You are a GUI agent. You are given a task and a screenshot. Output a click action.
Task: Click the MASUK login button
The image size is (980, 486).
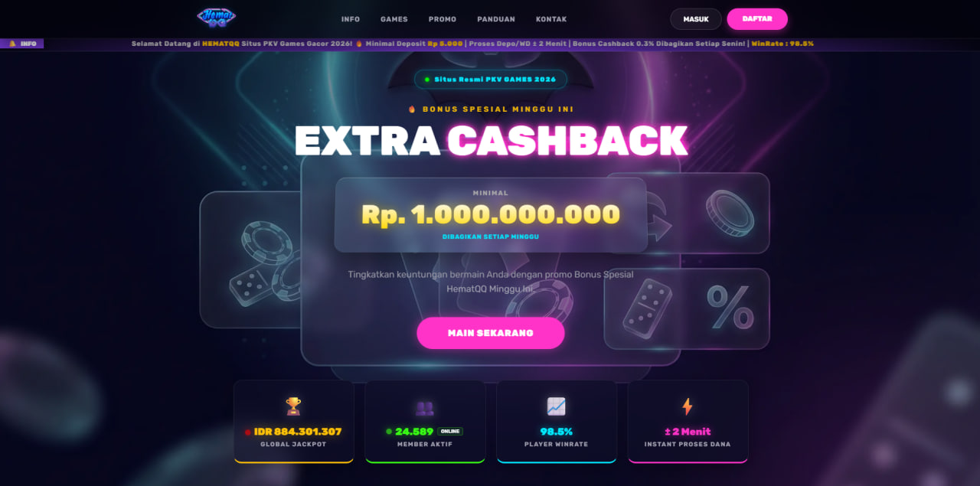696,19
